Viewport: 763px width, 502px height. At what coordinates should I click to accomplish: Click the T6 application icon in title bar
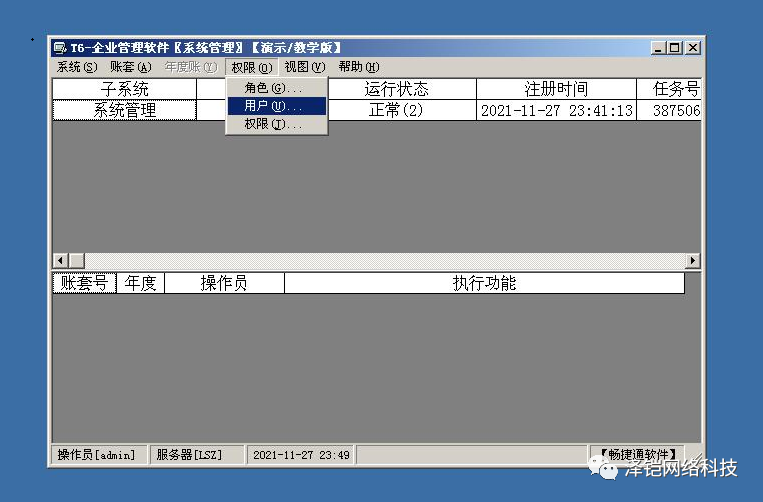[x=60, y=48]
